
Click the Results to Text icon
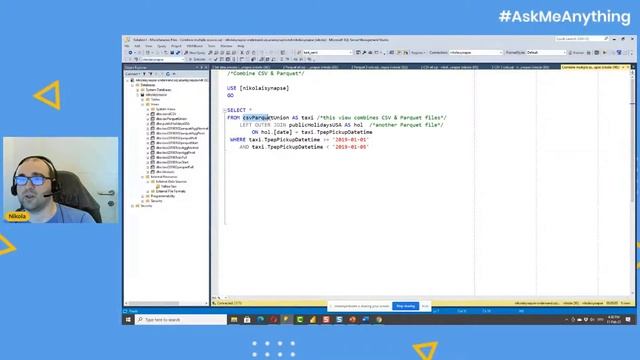click(261, 60)
